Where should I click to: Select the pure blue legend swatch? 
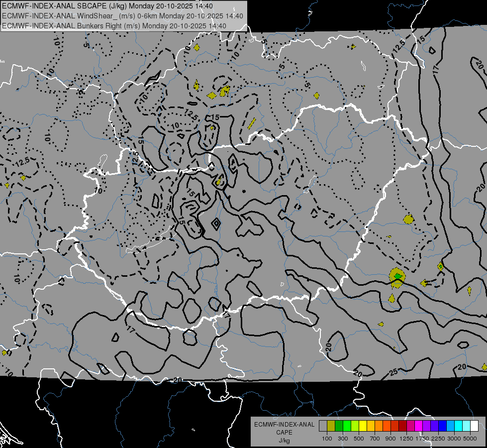point(443,426)
